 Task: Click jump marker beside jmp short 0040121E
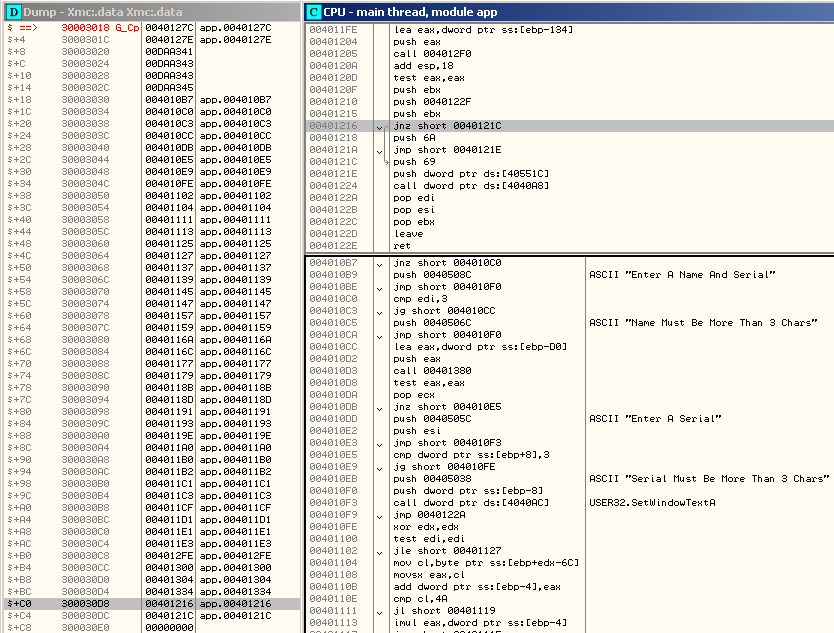pyautogui.click(x=379, y=149)
